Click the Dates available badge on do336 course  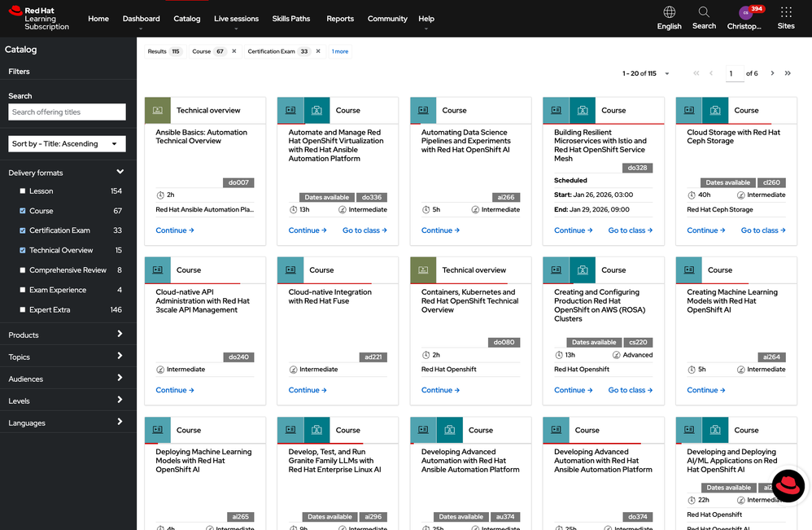click(326, 197)
